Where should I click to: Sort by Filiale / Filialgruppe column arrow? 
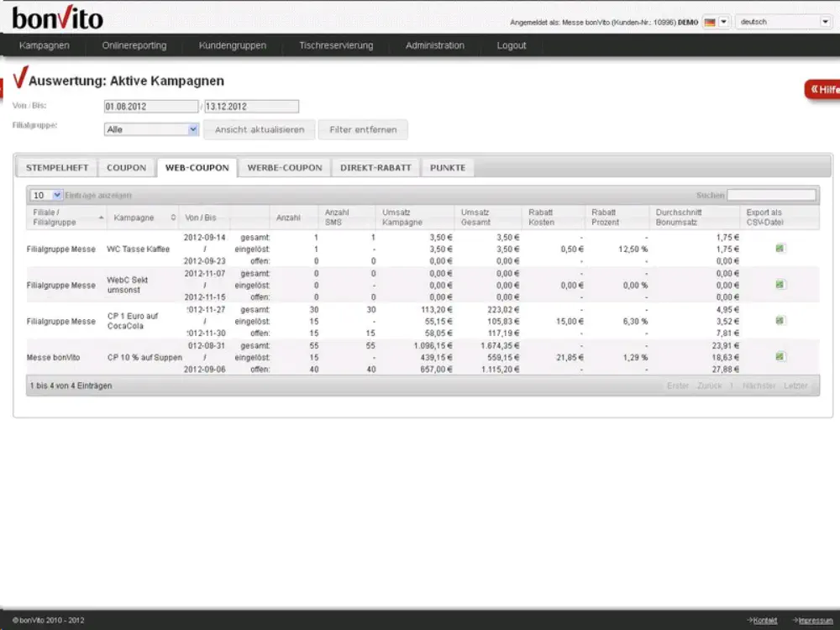click(102, 218)
